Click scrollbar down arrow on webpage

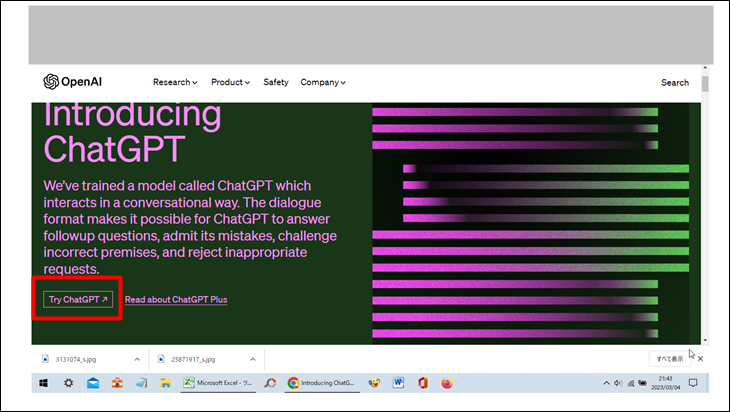(x=705, y=341)
